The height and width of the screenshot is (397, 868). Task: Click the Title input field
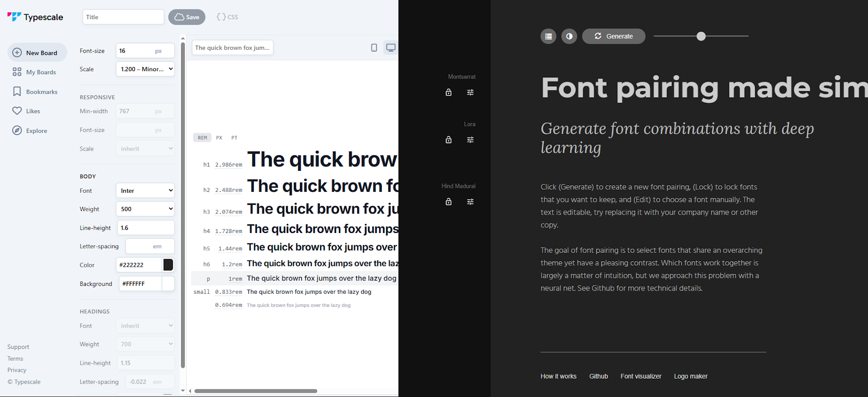(123, 17)
